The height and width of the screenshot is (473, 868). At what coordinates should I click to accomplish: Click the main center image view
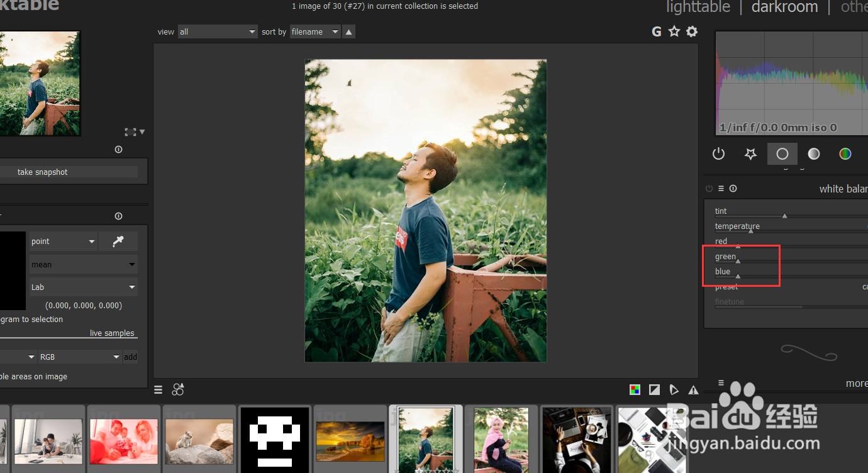click(426, 211)
